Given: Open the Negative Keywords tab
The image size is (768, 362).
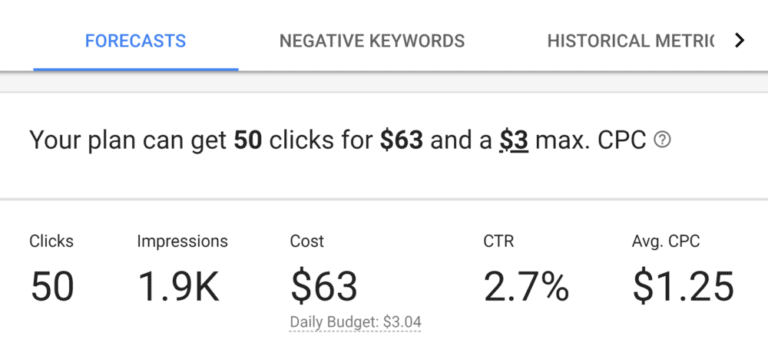Looking at the screenshot, I should click(372, 41).
